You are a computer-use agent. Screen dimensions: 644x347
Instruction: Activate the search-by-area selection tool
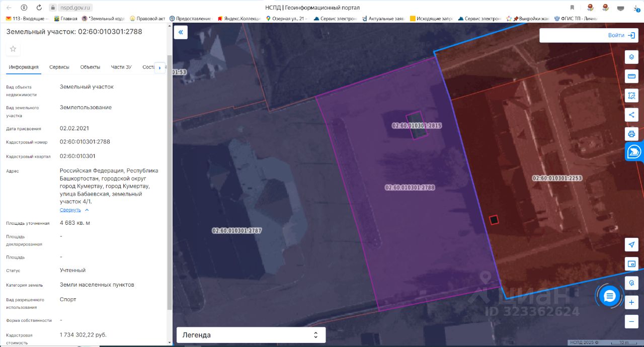point(631,95)
